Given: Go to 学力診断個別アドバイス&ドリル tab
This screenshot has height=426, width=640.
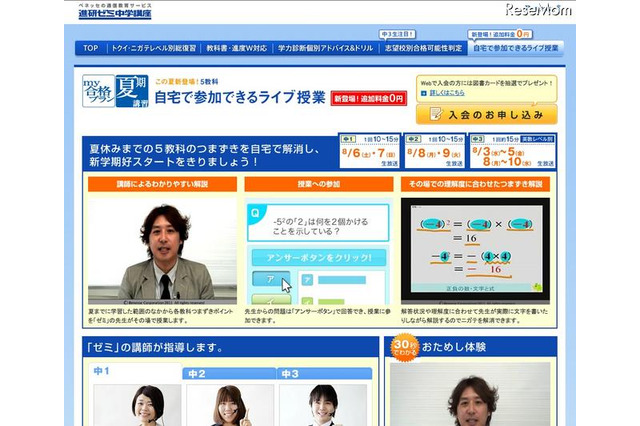Looking at the screenshot, I should (325, 48).
